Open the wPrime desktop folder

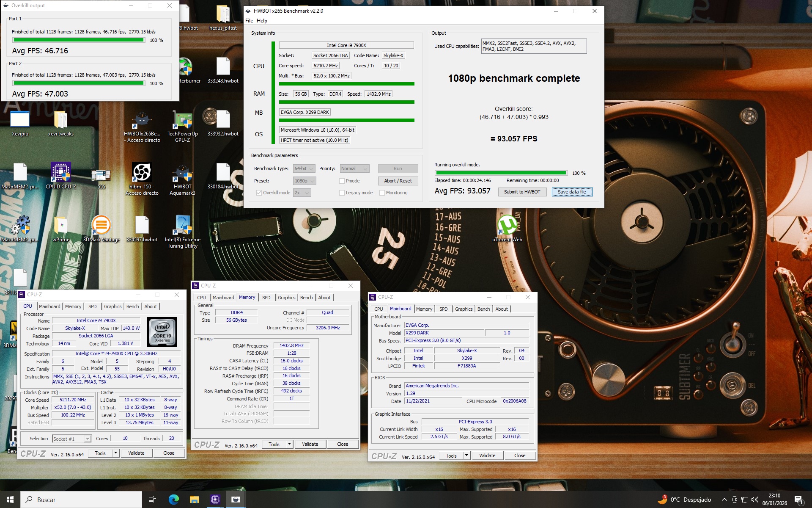[x=60, y=226]
